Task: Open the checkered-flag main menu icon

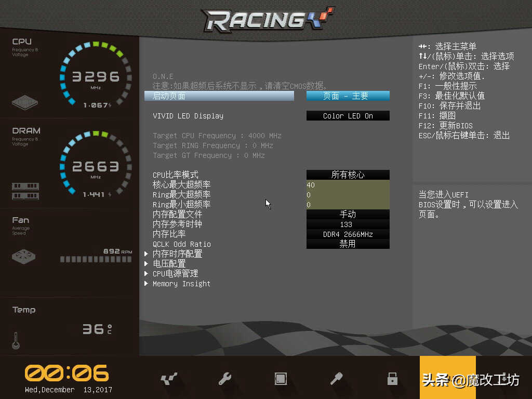Action: pos(169,379)
